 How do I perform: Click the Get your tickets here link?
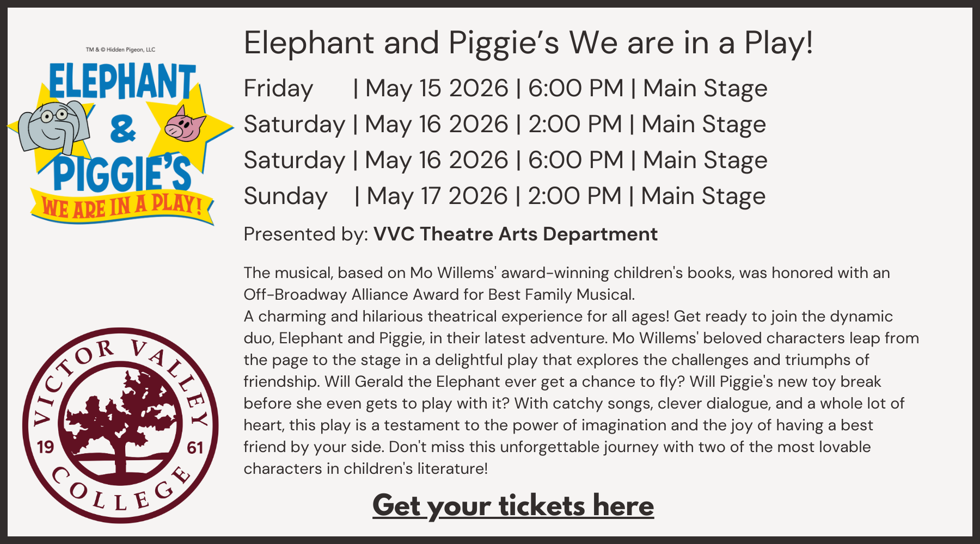(x=513, y=506)
